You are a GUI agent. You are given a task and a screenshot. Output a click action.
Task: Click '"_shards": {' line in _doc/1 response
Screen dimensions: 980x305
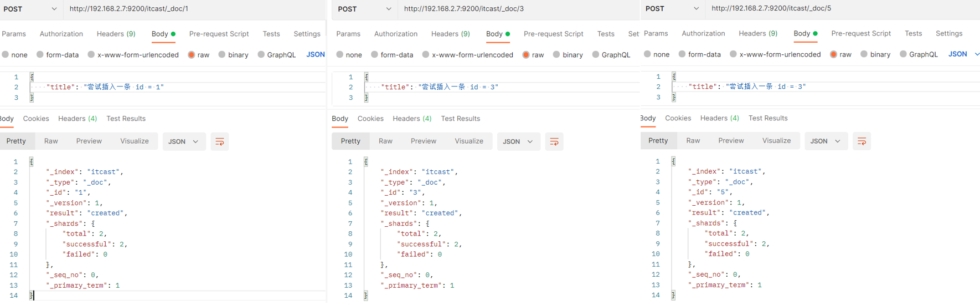coord(71,223)
